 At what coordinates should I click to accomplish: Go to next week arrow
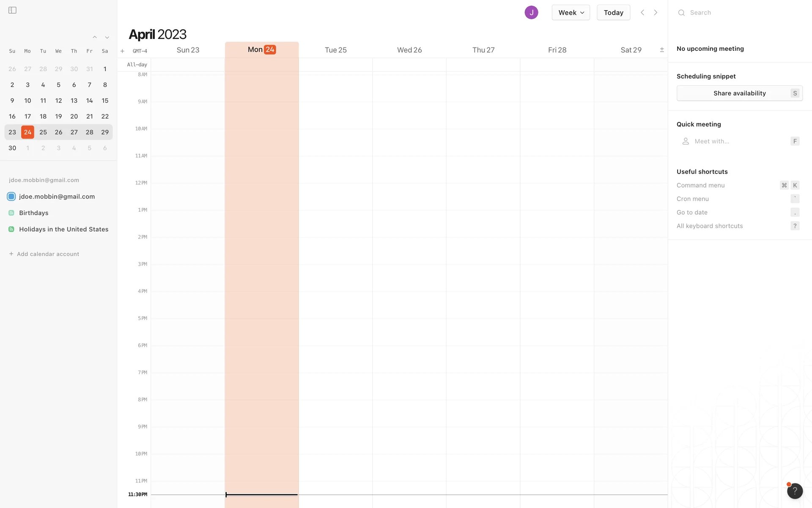coord(656,13)
